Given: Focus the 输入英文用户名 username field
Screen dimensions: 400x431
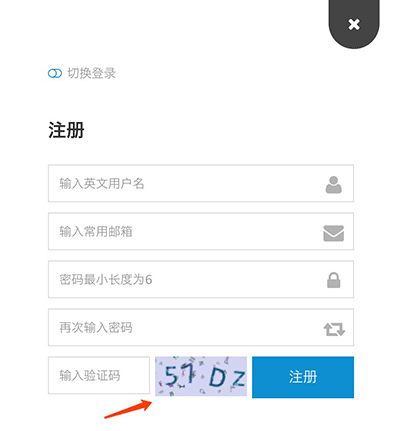Looking at the screenshot, I should [x=201, y=183].
